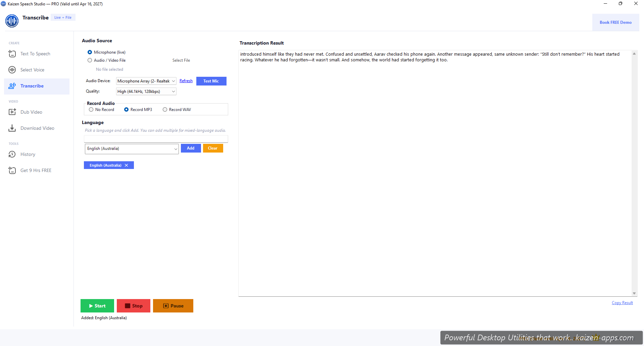
Task: Click Book FREE Demo
Action: point(615,22)
